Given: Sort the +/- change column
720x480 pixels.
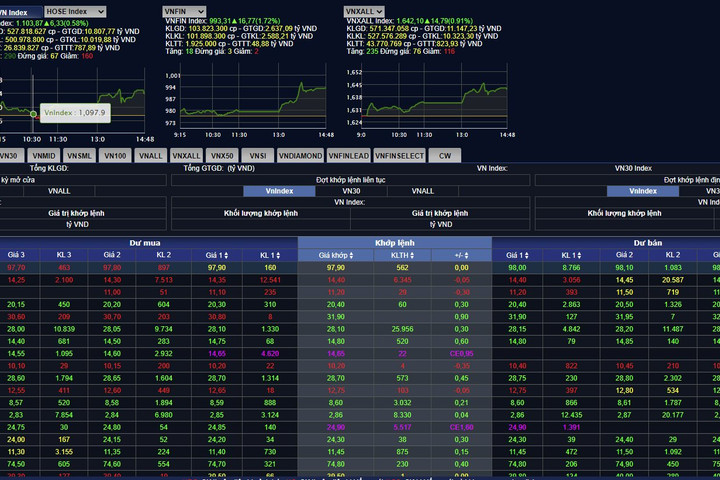Looking at the screenshot, I should click(467, 255).
